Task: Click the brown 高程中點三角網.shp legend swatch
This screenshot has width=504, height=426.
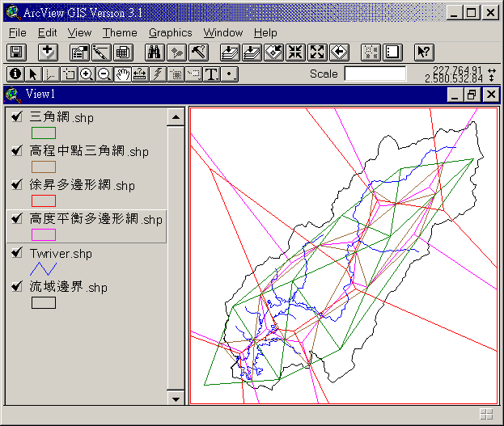Action: click(x=44, y=167)
